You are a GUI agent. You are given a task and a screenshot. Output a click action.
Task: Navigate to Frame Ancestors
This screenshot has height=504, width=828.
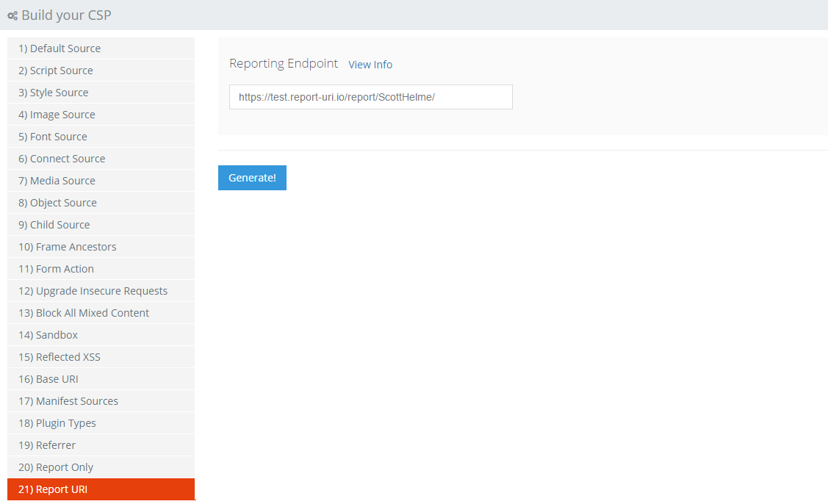[101, 247]
